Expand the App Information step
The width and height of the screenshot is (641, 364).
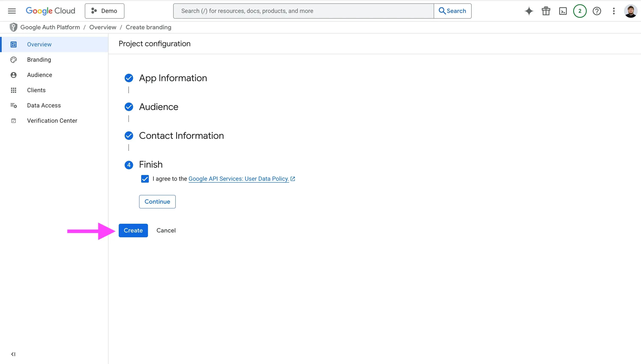coord(173,78)
